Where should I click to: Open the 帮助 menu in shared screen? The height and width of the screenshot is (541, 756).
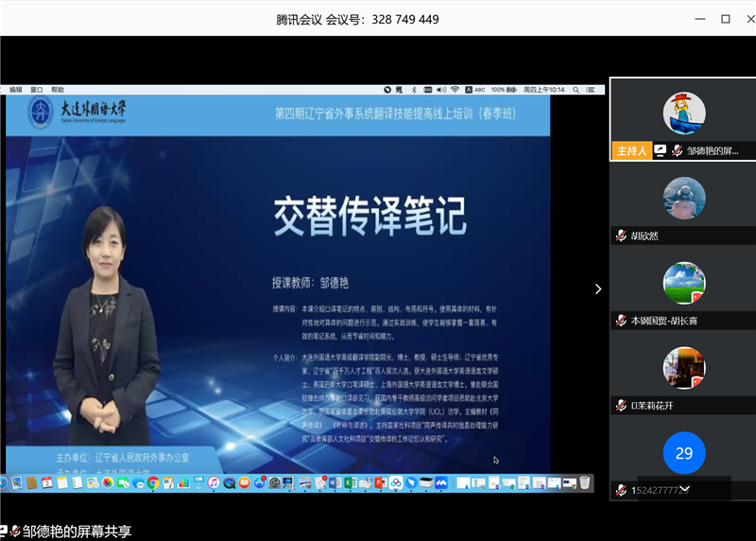pyautogui.click(x=58, y=90)
